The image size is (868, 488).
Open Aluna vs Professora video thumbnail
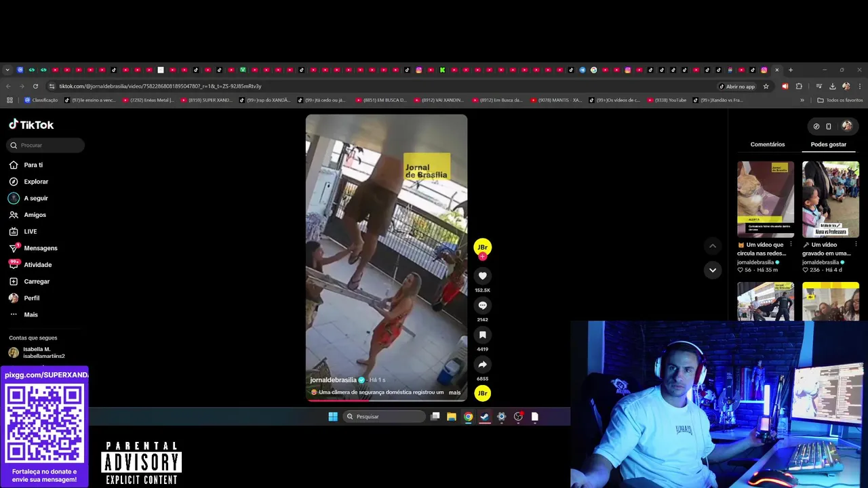831,199
